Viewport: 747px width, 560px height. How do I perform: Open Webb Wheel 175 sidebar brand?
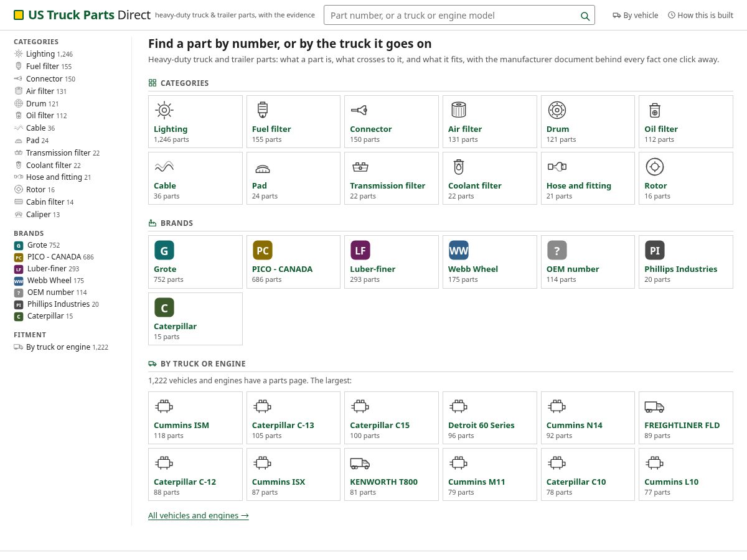49,280
